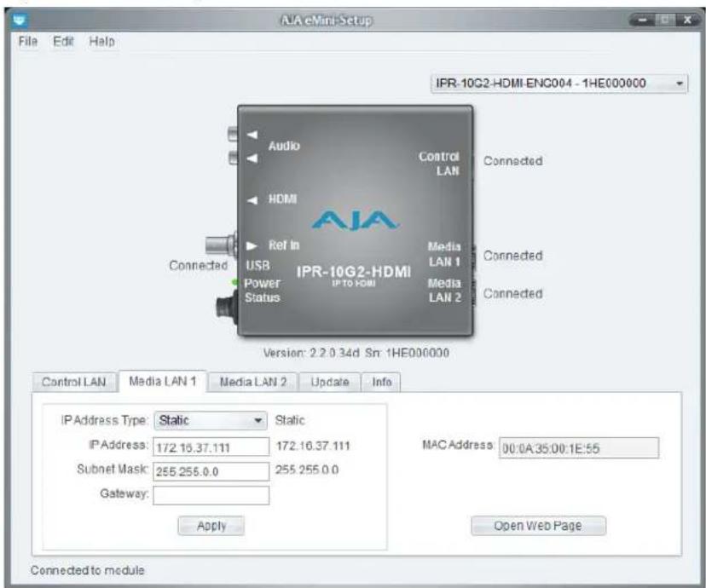Click the Media LAN 2 label on device
Screen dimensions: 706x588
tap(444, 291)
